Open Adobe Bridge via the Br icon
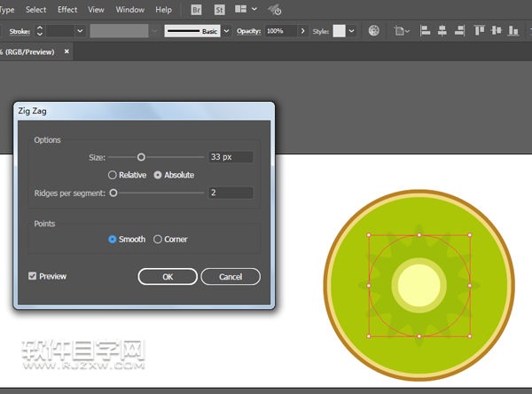The image size is (532, 394). (x=196, y=10)
